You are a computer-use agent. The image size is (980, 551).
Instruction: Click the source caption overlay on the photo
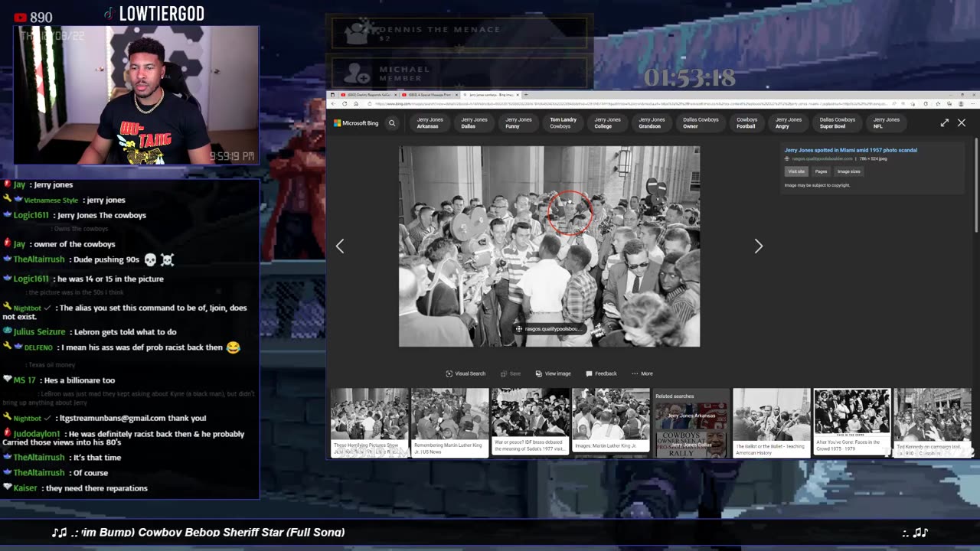click(x=549, y=329)
